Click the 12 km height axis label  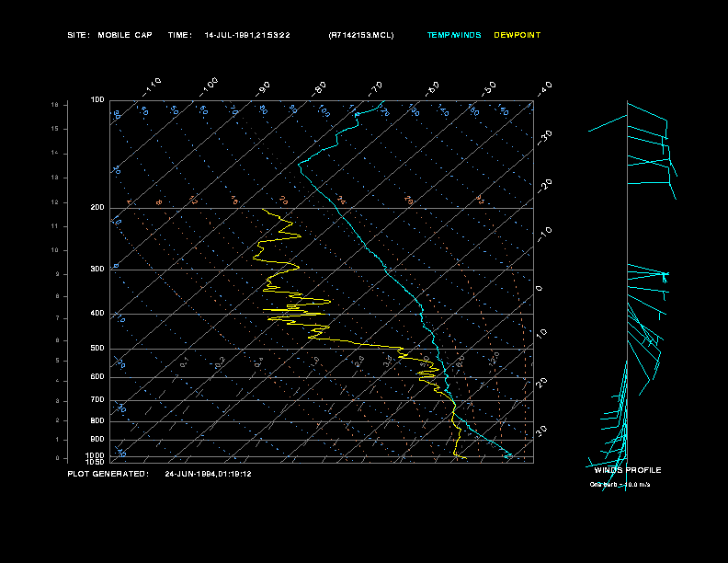pos(54,201)
